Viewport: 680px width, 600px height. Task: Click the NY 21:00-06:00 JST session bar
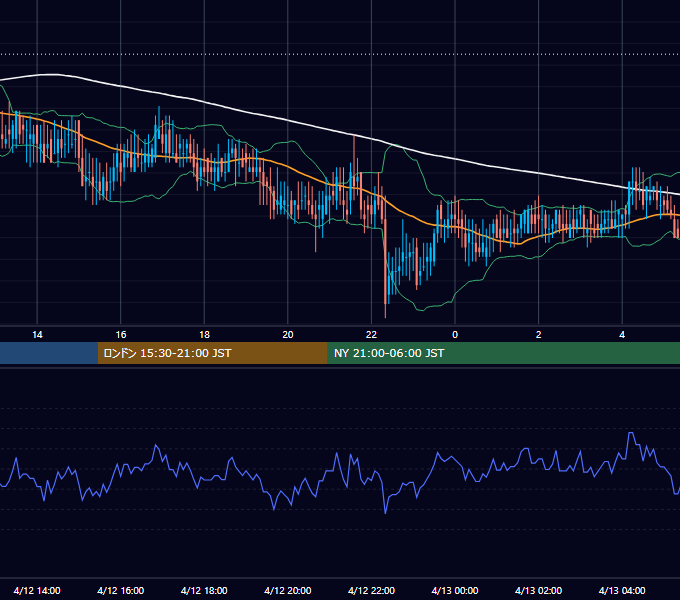(503, 353)
